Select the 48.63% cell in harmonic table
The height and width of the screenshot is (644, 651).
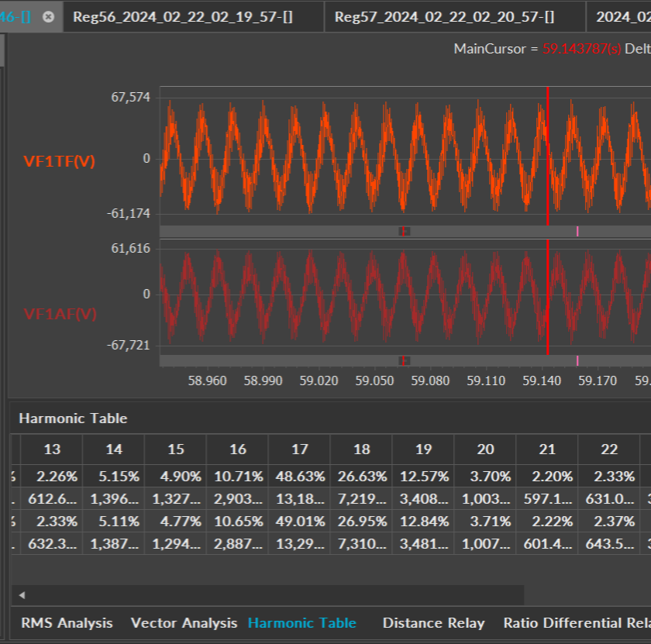[x=299, y=477]
